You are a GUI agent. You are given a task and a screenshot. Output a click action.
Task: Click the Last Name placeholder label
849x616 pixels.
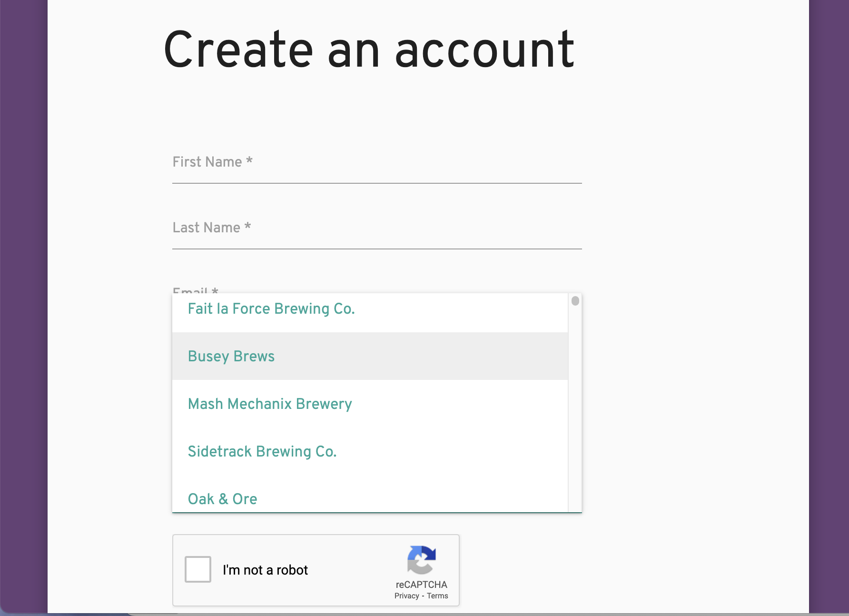(x=212, y=228)
